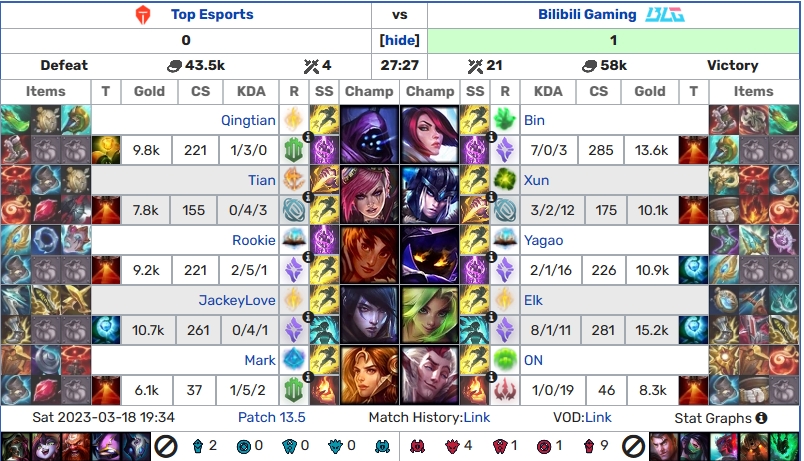This screenshot has width=804, height=461.
Task: Click Tian's Vi champion portrait
Action: (x=369, y=195)
